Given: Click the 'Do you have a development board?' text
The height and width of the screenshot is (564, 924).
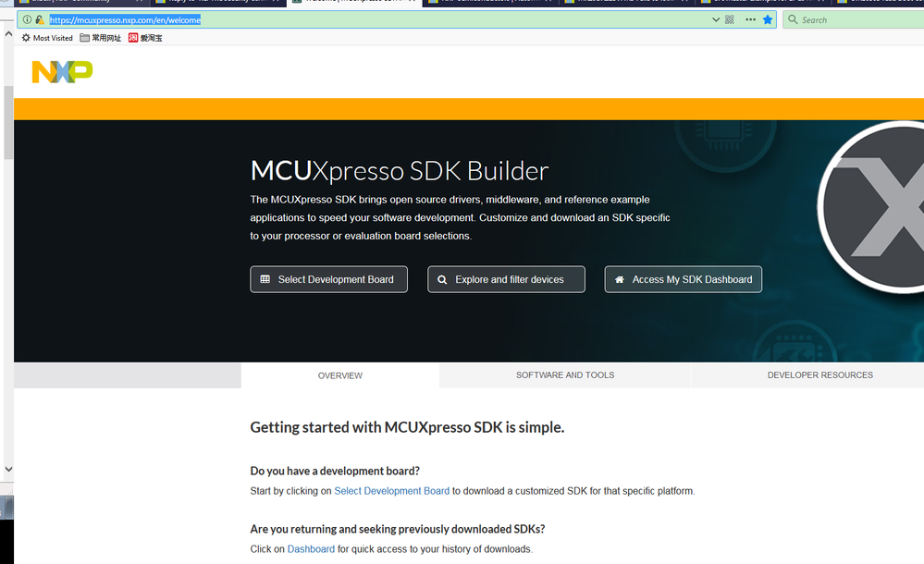Looking at the screenshot, I should click(335, 471).
